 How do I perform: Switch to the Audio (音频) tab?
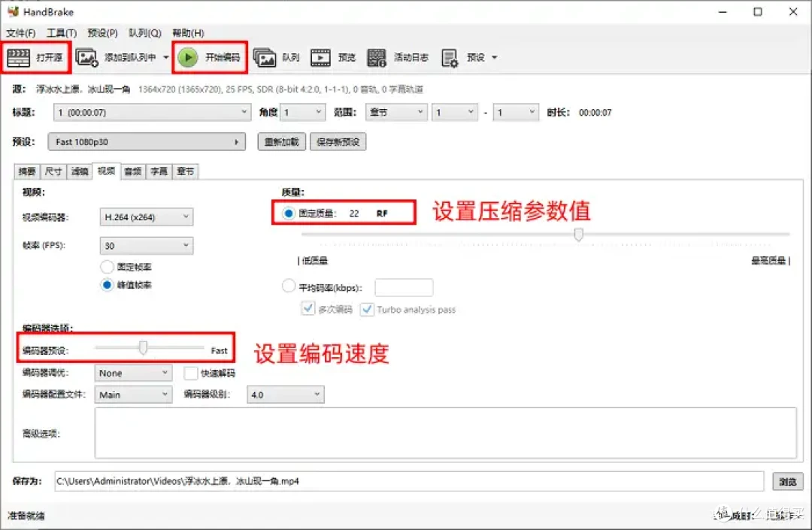click(x=133, y=171)
